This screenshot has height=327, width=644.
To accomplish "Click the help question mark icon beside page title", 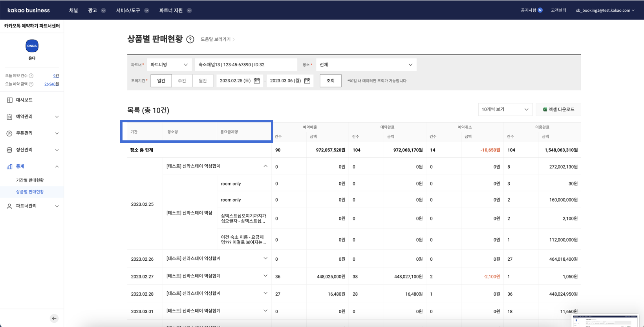I will (x=190, y=39).
